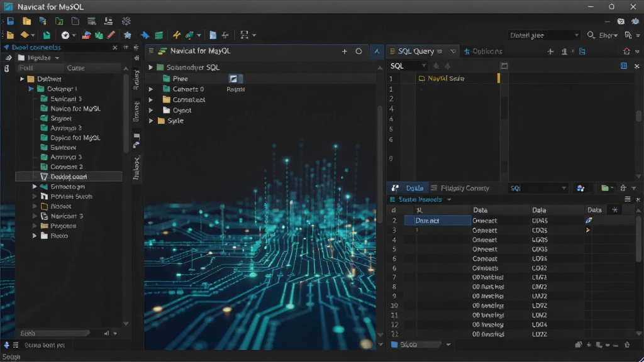Click the green folder icon in the data panel toolbar
Screen dimensions: 644x362
pos(605,188)
